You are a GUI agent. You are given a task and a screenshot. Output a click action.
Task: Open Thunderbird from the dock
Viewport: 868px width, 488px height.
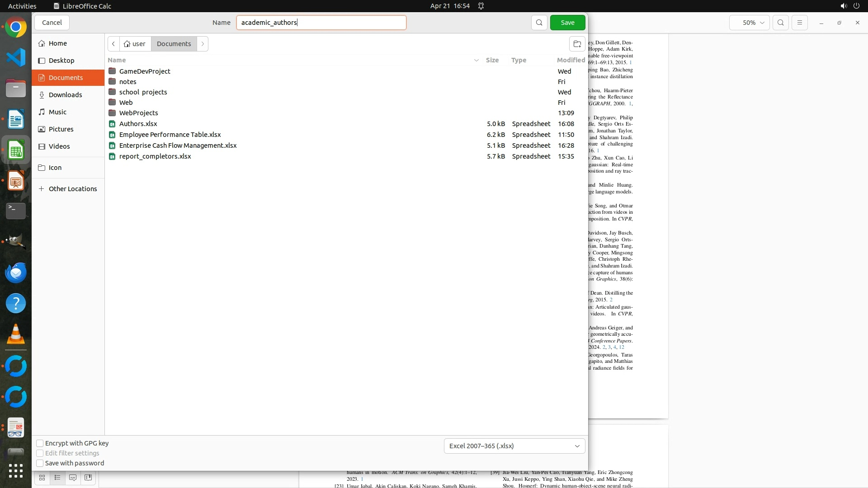pos(16,273)
